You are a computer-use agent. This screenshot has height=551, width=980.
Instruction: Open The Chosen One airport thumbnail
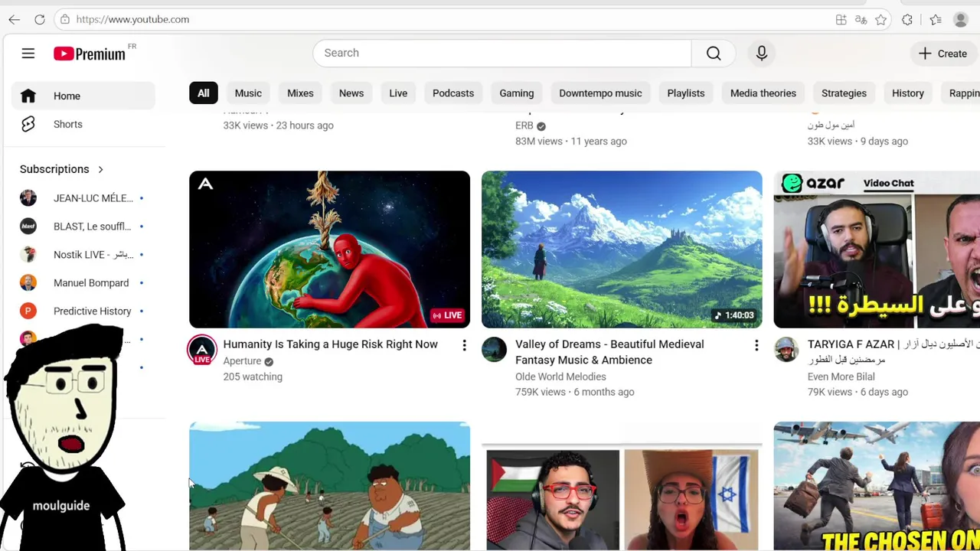click(877, 486)
